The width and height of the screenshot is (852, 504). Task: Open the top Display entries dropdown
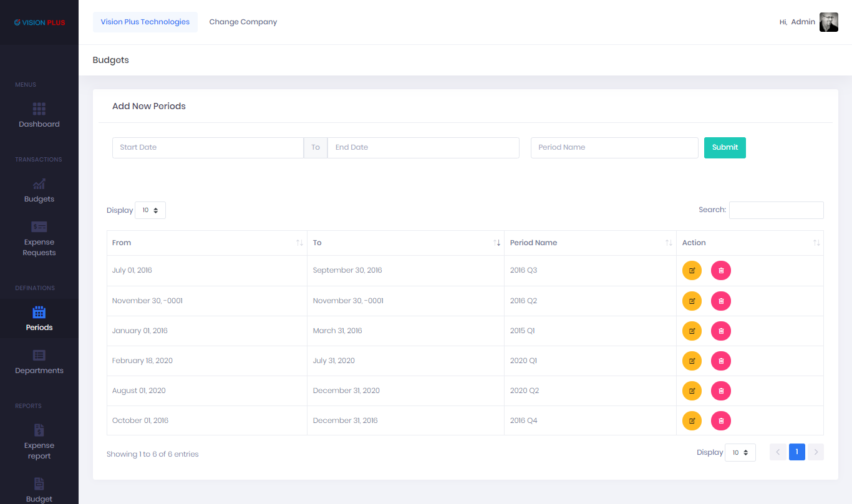(x=150, y=210)
